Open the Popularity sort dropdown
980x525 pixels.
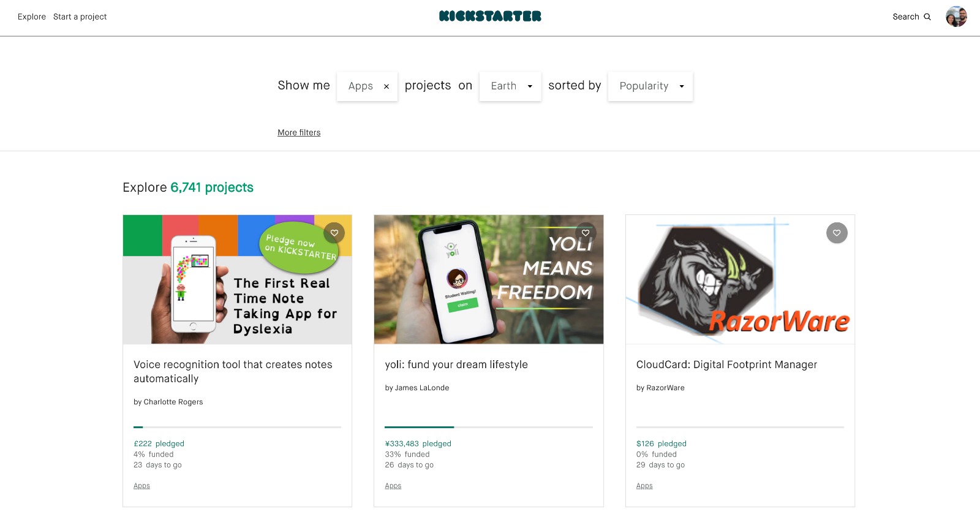point(650,86)
